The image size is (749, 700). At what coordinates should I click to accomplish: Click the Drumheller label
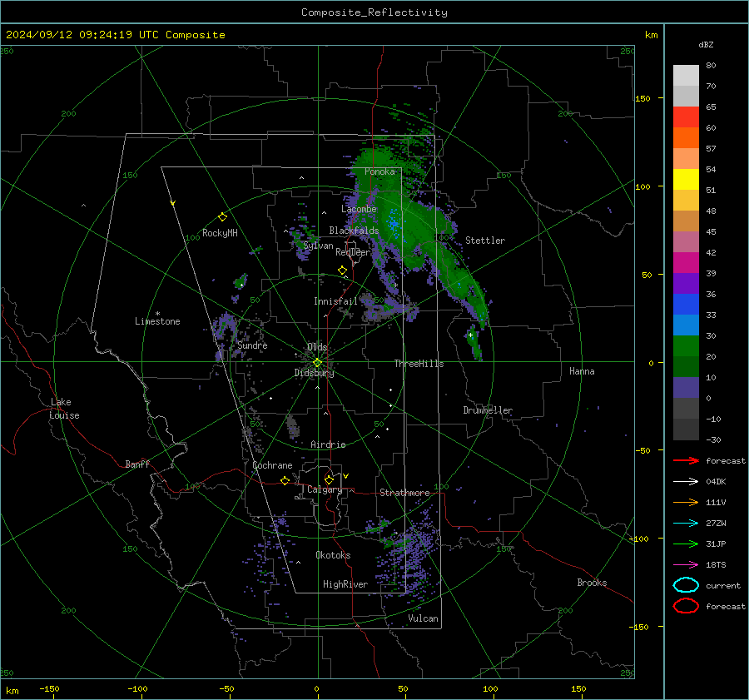pos(488,410)
